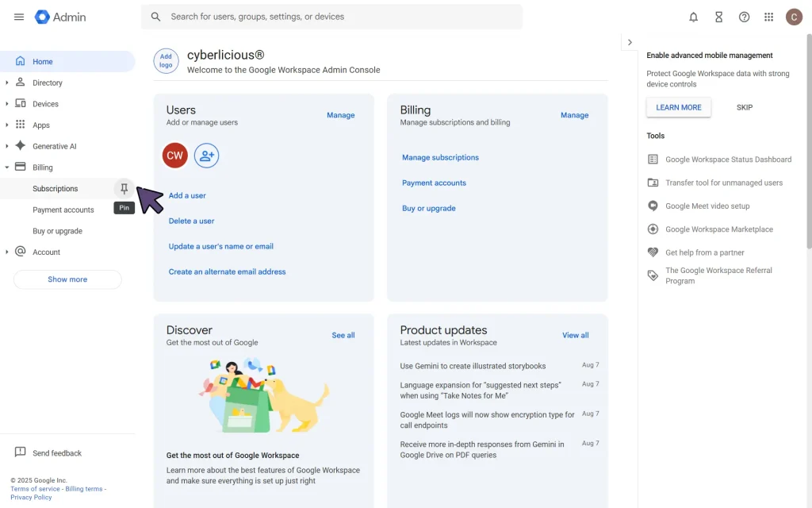Viewport: 812px width, 508px height.
Task: Click the Add logo circle
Action: tap(166, 61)
